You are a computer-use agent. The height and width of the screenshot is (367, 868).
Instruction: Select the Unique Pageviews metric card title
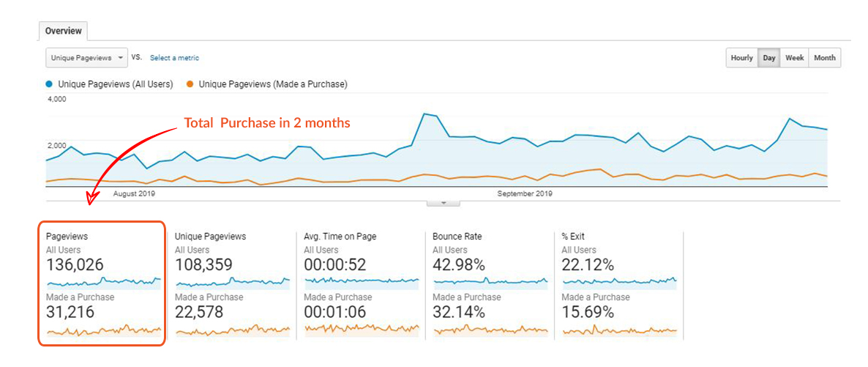pos(210,237)
